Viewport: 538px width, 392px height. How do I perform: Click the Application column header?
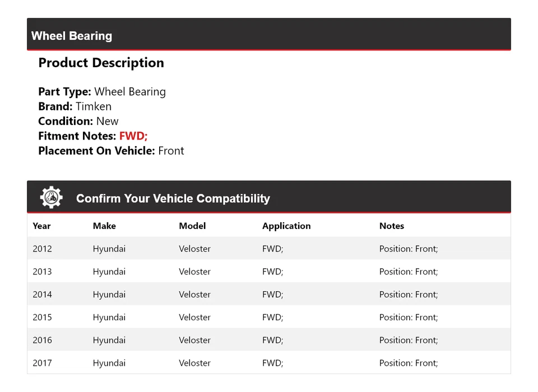point(286,226)
